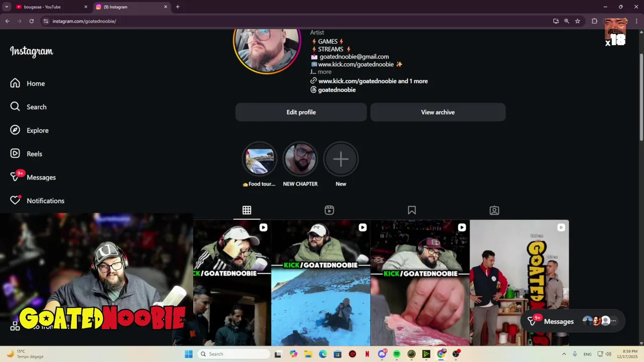This screenshot has height=362, width=644.
Task: Open volume control in system tray
Action: click(x=608, y=354)
